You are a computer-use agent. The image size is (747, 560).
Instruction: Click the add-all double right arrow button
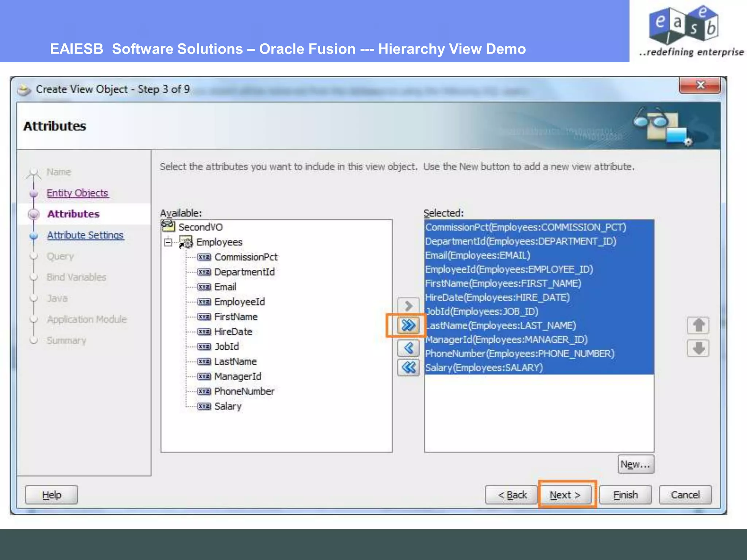pos(408,325)
